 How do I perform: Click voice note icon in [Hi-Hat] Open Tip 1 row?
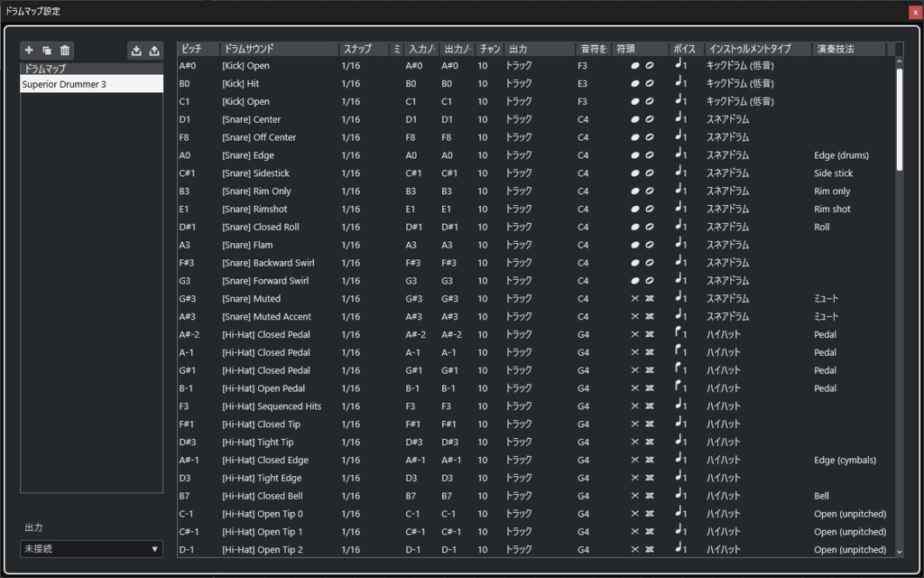click(680, 531)
